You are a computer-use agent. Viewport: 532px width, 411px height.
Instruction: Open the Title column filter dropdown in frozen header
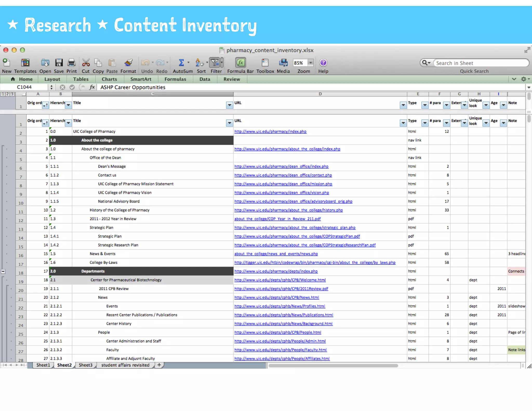pyautogui.click(x=229, y=105)
